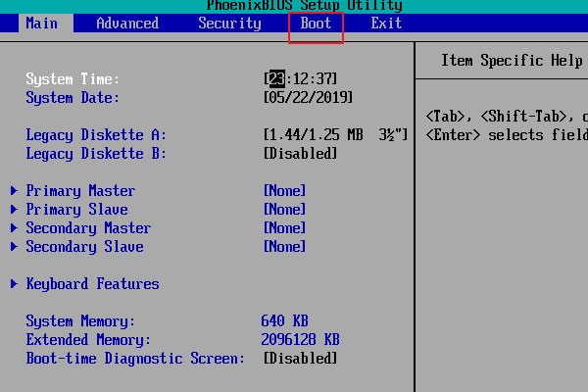The image size is (588, 392).
Task: Open the Primary Slave submenu label
Action: (x=76, y=210)
